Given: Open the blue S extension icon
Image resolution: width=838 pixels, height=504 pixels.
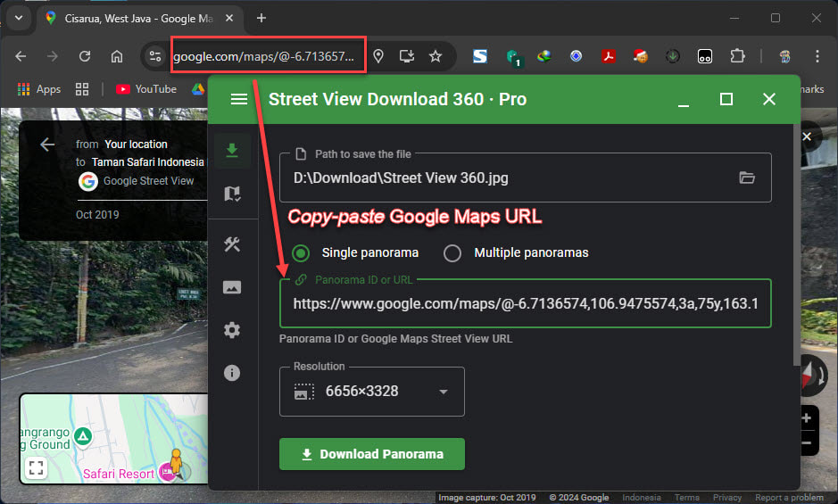Looking at the screenshot, I should point(480,56).
